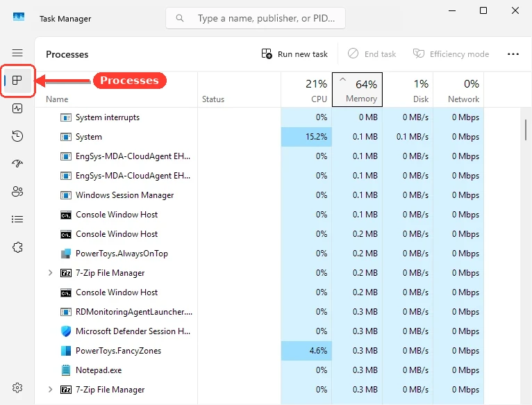Click the search magnifier icon
Viewport: 532px width, 405px height.
coord(180,18)
